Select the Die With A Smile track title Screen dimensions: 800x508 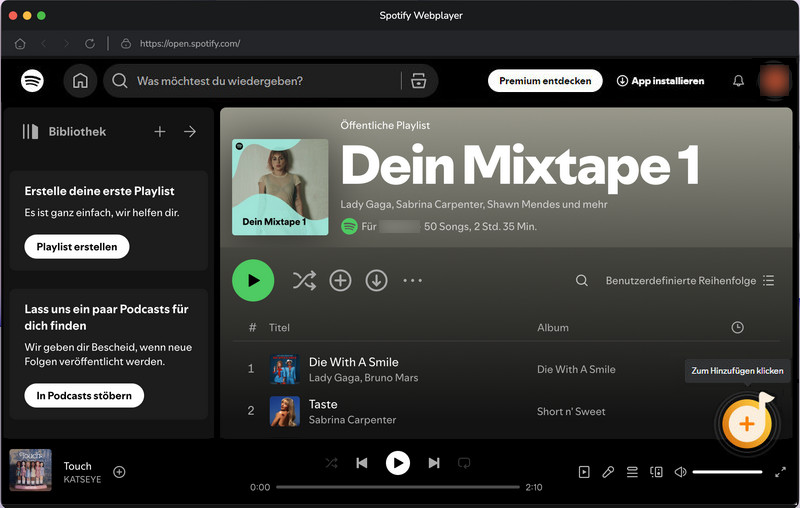(354, 362)
